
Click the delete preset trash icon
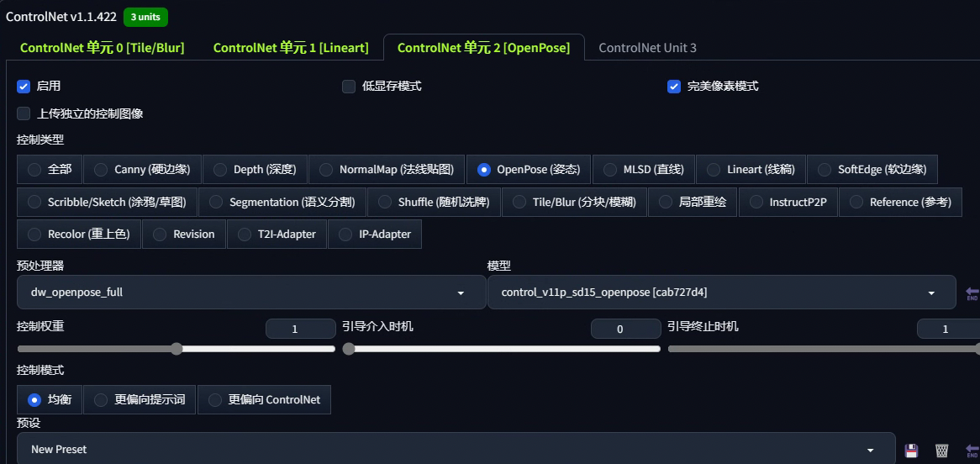[942, 451]
